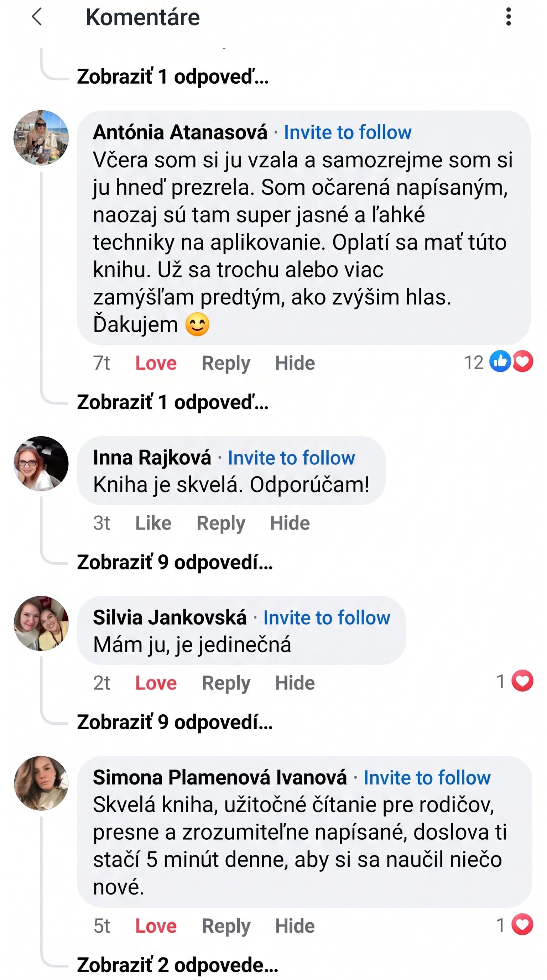Go back using the arrow beside Komentáre
The height and width of the screenshot is (980, 547).
(37, 17)
